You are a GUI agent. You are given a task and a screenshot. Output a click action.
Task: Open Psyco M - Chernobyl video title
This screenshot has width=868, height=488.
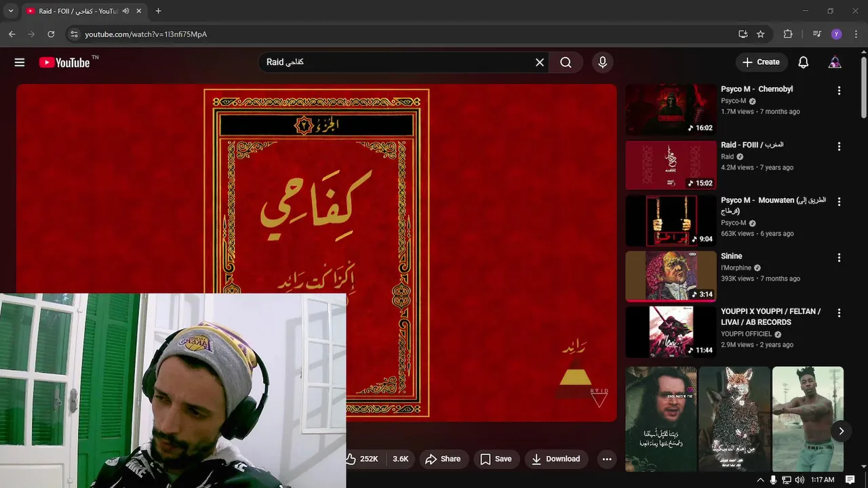[757, 89]
